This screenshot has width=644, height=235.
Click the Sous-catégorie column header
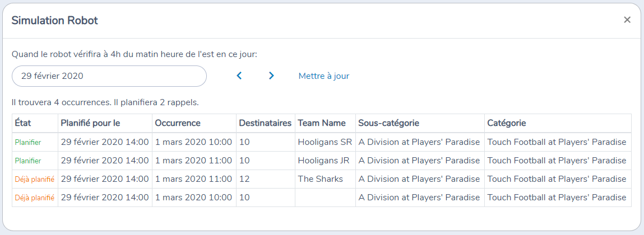(388, 123)
